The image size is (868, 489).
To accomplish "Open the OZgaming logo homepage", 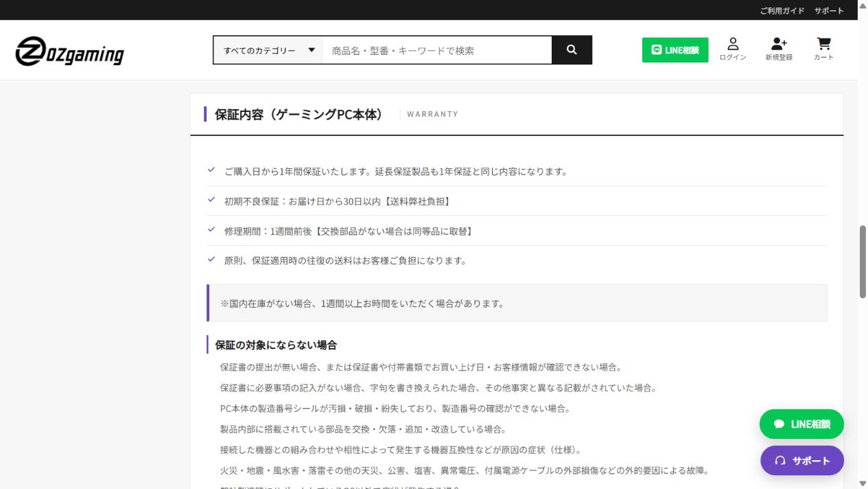I will pyautogui.click(x=69, y=50).
